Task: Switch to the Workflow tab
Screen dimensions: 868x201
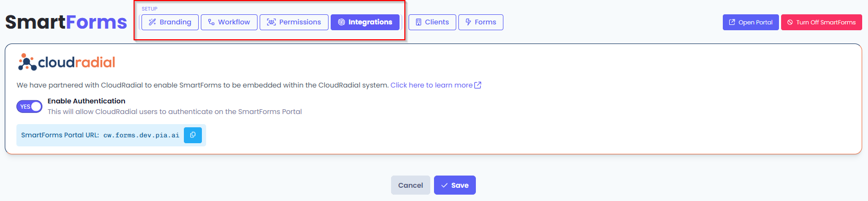Action: 229,22
